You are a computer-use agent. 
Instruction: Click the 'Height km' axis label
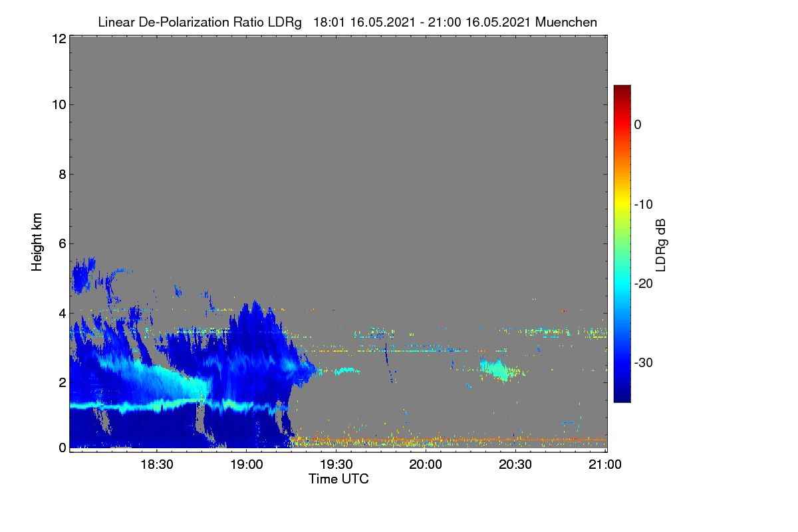click(37, 242)
